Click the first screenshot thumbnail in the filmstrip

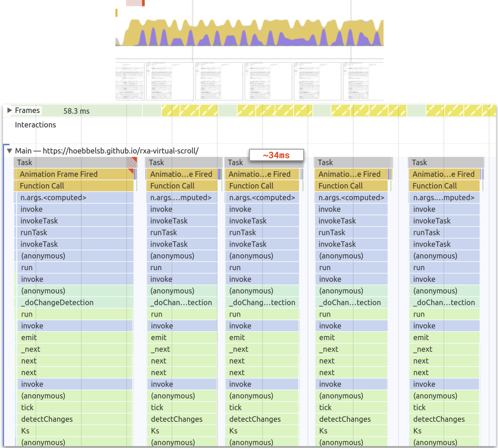tap(130, 81)
